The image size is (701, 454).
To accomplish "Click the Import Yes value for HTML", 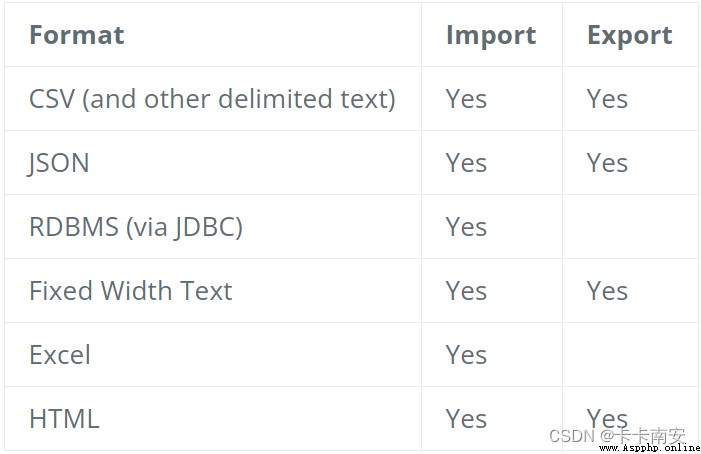I will 466,419.
